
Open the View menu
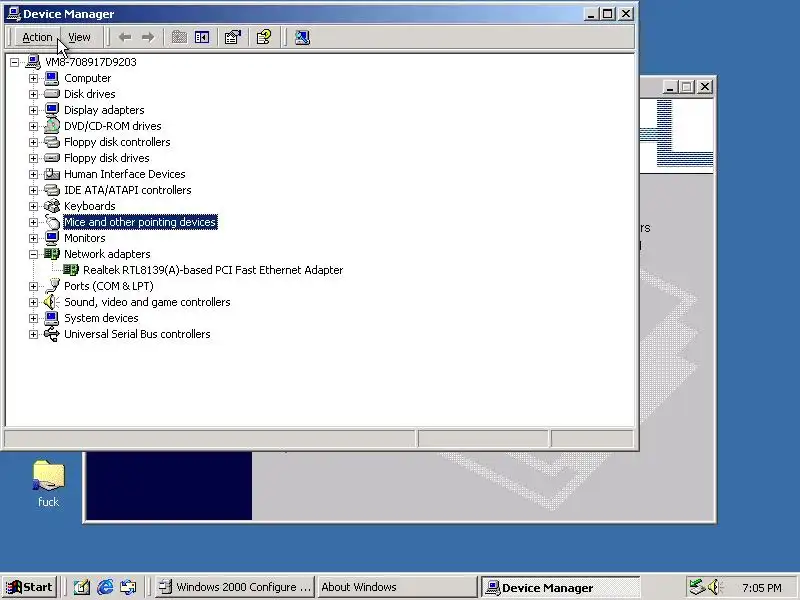79,37
